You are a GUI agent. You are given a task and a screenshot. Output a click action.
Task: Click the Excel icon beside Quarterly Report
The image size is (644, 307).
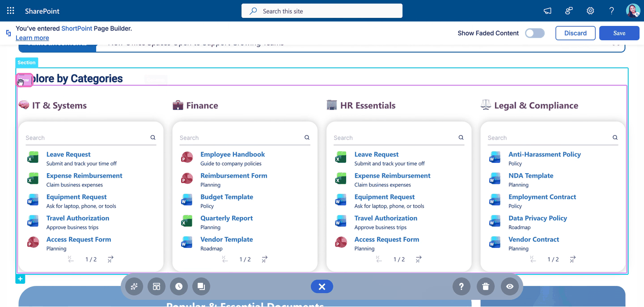point(186,222)
